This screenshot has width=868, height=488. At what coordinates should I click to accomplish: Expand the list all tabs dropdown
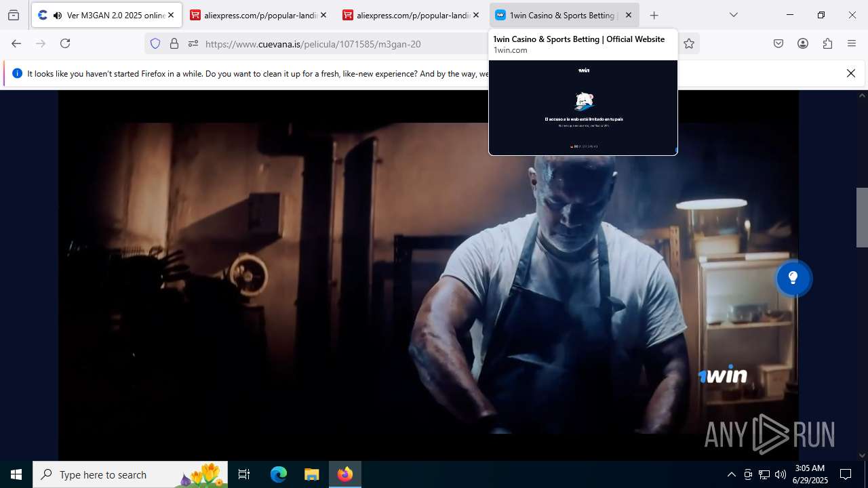tap(733, 15)
